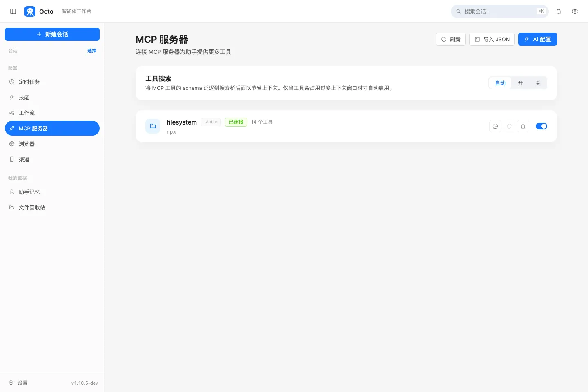Disable the filesystem server switch
Viewport: 588px width, 392px height.
point(541,126)
